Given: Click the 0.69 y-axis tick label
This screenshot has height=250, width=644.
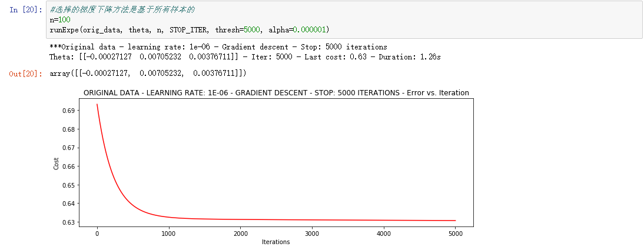Looking at the screenshot, I should point(69,111).
